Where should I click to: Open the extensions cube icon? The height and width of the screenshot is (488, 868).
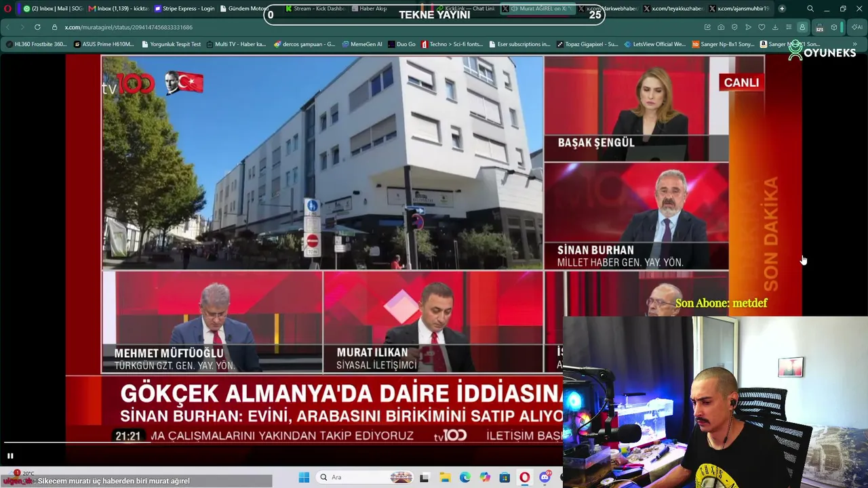[834, 27]
